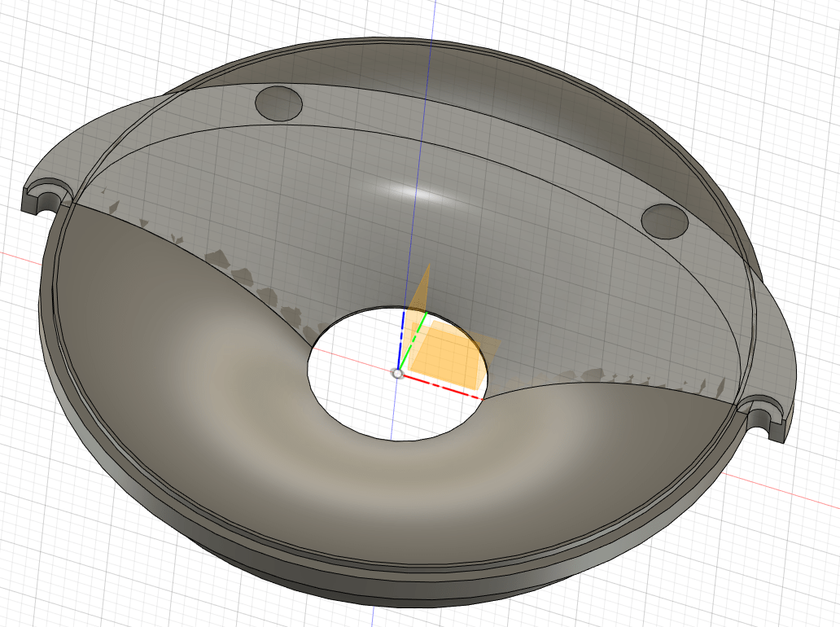Click the blue dashed Z axis near origin

[x=400, y=338]
